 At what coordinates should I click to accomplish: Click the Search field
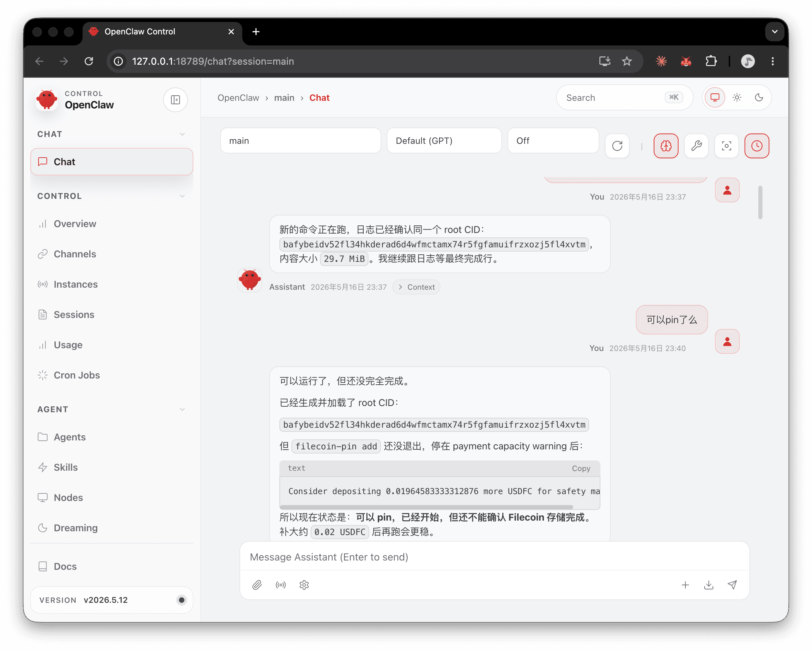coord(624,98)
